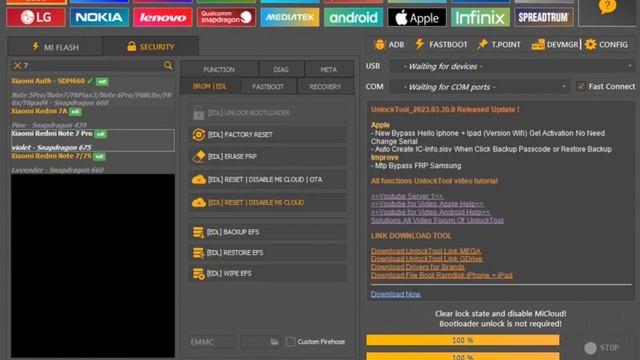The image size is (640, 360).
Task: Open the USB devices dropdown
Action: [x=512, y=66]
